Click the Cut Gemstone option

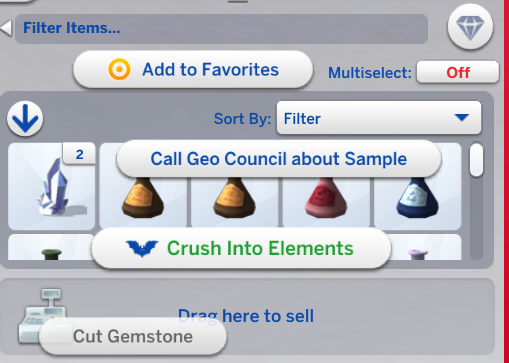(133, 336)
